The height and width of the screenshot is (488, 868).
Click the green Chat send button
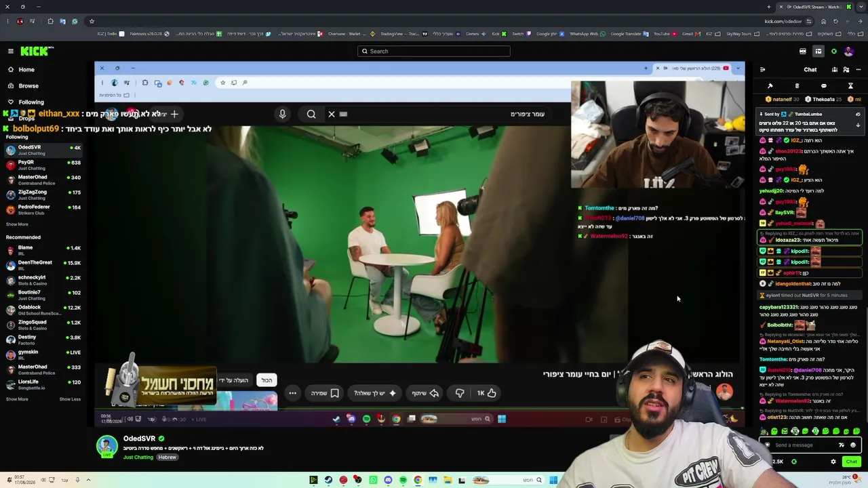852,462
